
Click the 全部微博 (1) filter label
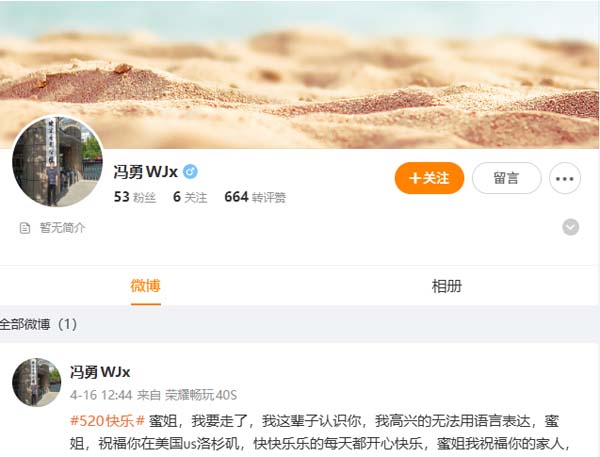pos(38,324)
